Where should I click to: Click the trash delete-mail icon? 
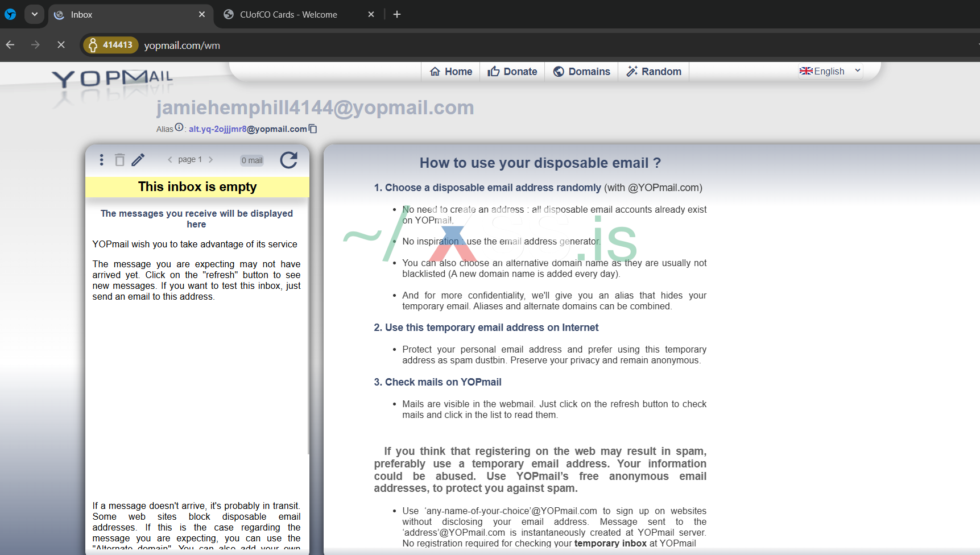[x=119, y=160]
